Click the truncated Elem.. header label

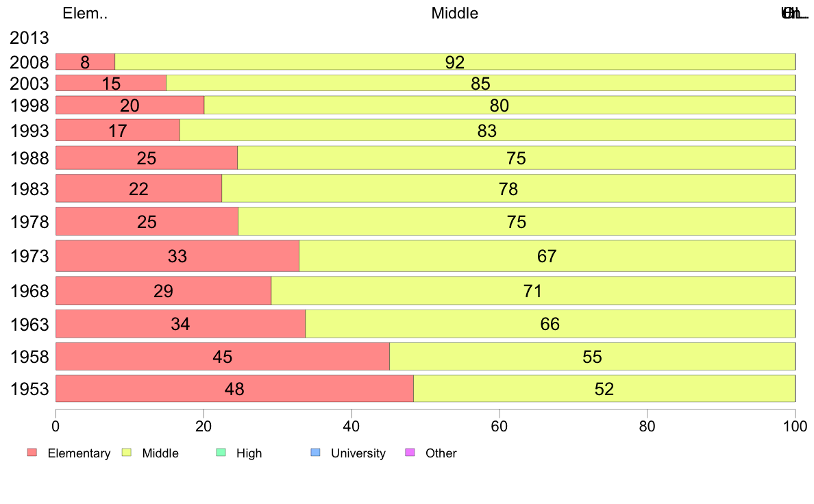pyautogui.click(x=85, y=13)
